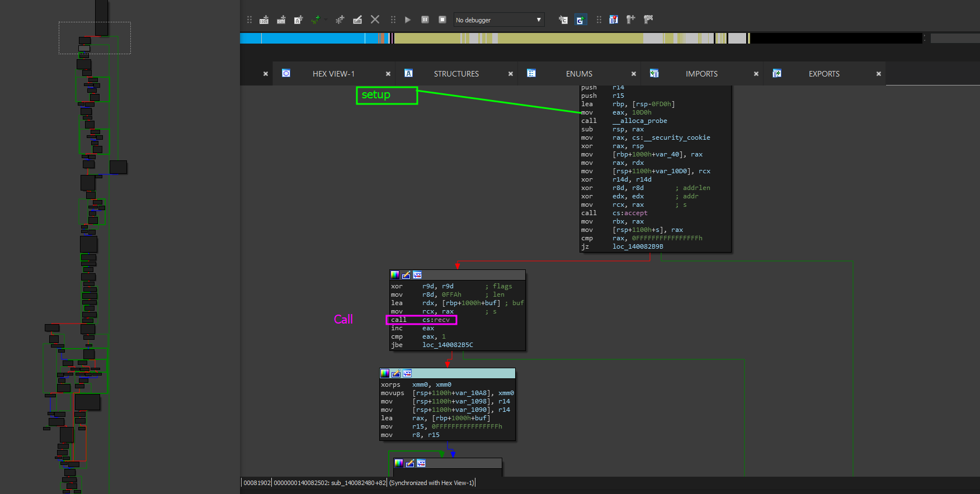Open the Imports tab

click(x=701, y=74)
